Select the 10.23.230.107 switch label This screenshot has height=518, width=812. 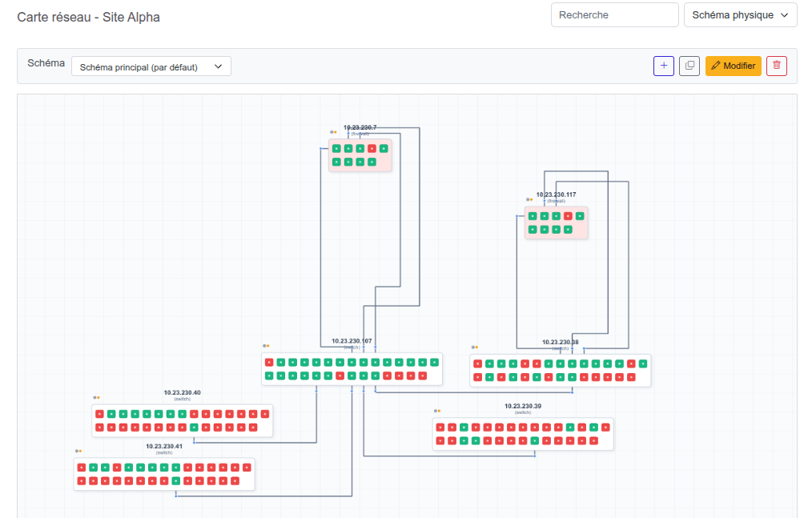point(352,341)
